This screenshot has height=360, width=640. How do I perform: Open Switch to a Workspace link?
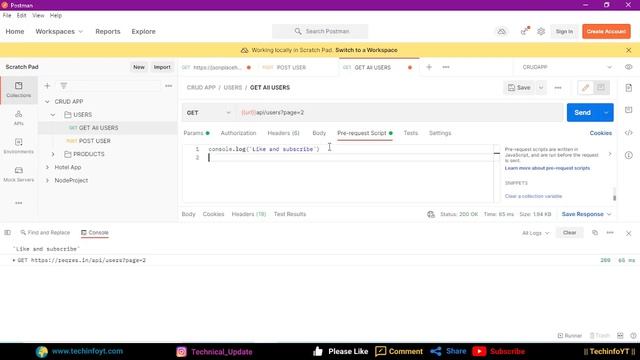coord(366,50)
